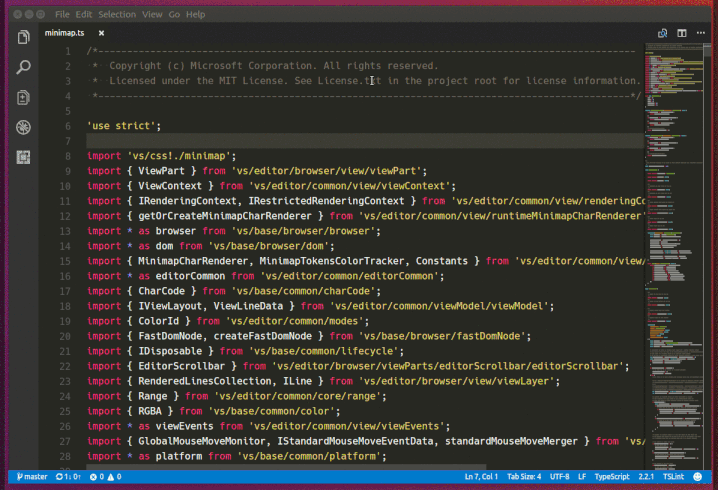The width and height of the screenshot is (718, 490).
Task: Click the open changes icon in editor title
Action: tap(662, 33)
